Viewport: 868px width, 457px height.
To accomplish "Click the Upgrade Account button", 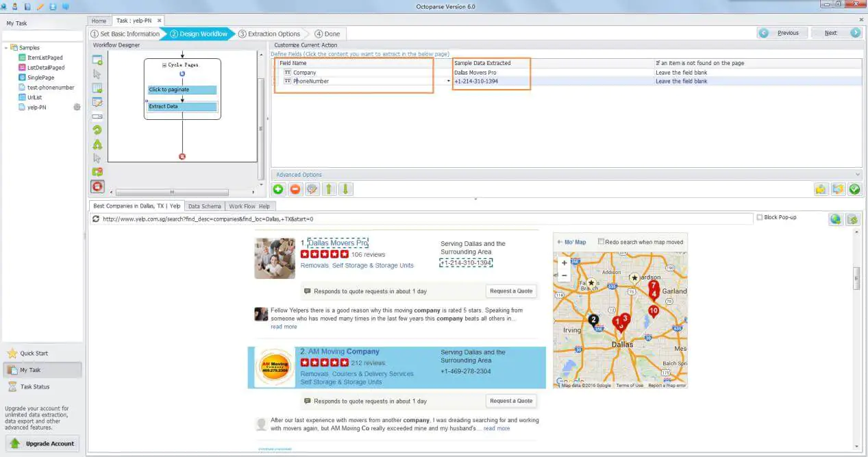I will pyautogui.click(x=42, y=443).
